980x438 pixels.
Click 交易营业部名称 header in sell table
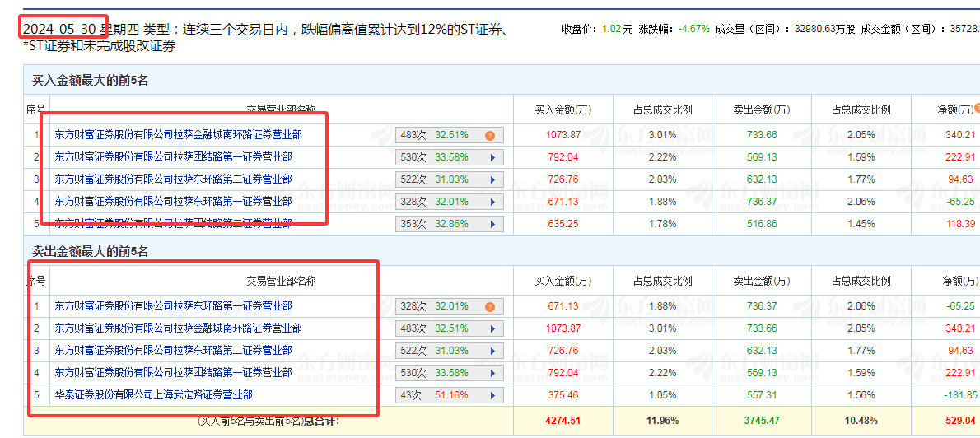[x=282, y=282]
